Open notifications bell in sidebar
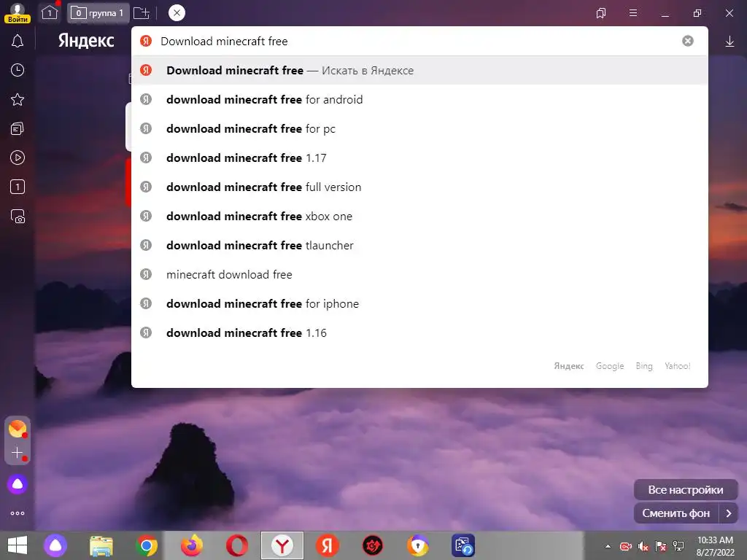The height and width of the screenshot is (560, 747). (x=18, y=42)
